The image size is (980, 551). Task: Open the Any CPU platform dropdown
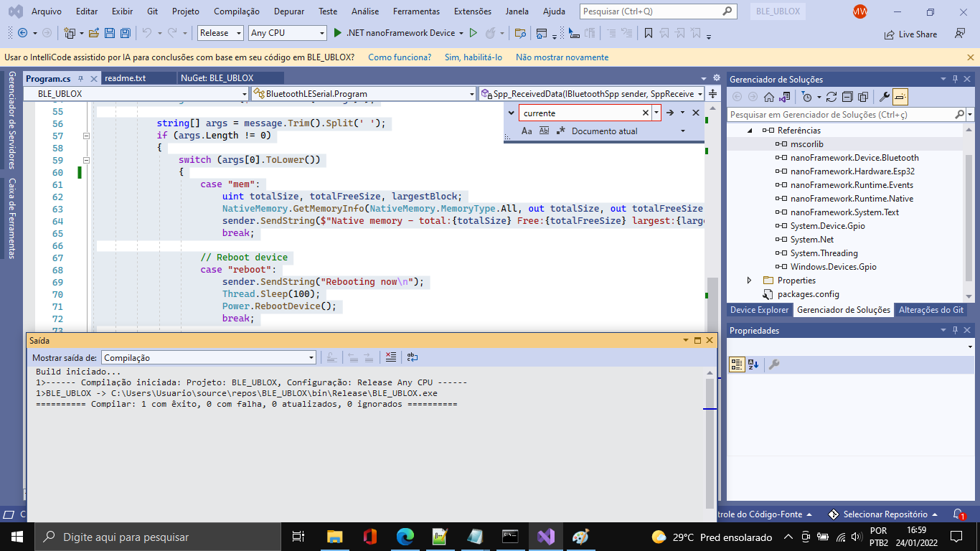(x=321, y=33)
